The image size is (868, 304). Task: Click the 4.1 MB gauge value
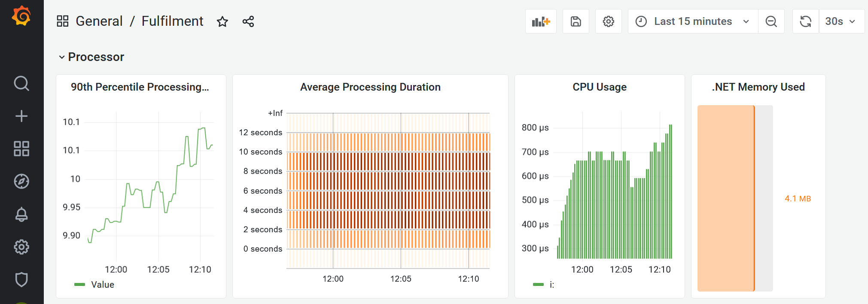[798, 199]
